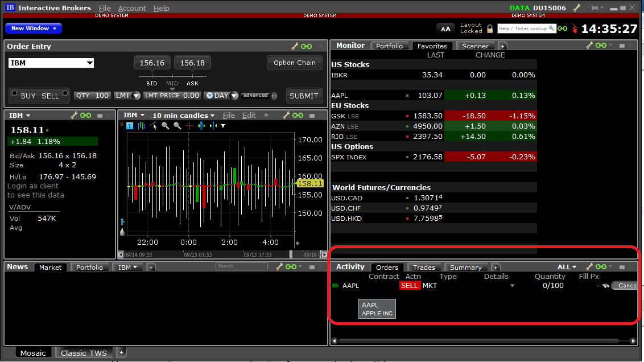
Task: Click the Activity panel horizontal scrollbar
Action: tap(484, 340)
